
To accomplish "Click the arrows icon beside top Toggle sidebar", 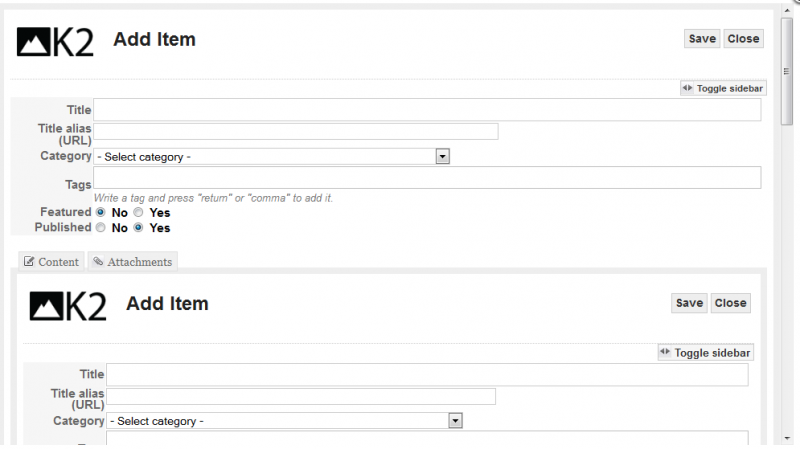I will click(688, 88).
